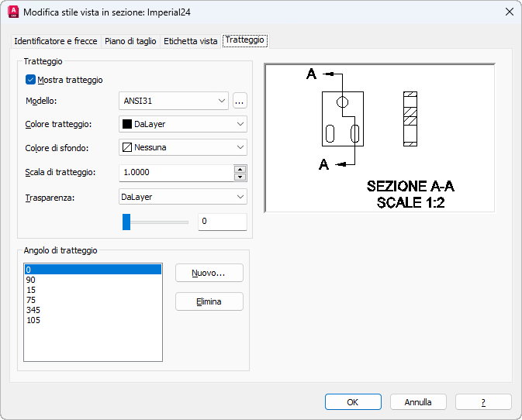Go to the Etichetta vista tab
522x420 pixels.
click(x=190, y=41)
